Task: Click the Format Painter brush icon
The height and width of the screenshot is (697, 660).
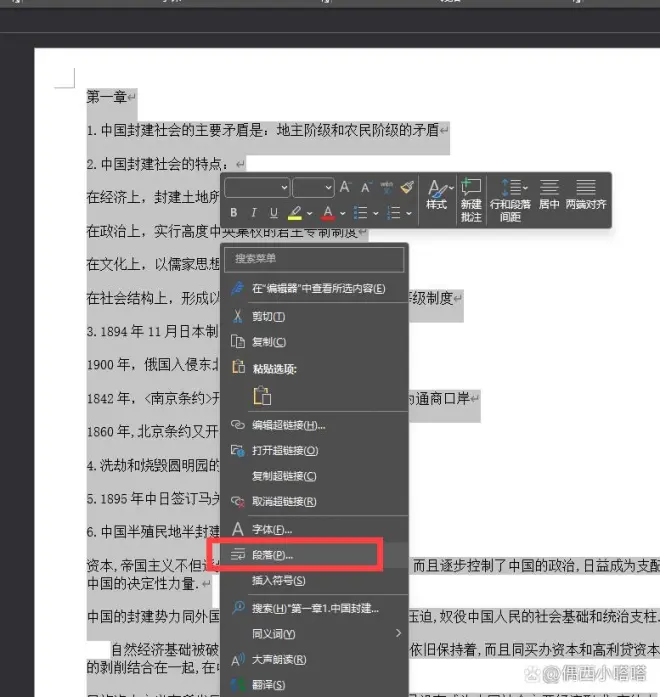Action: tap(407, 187)
